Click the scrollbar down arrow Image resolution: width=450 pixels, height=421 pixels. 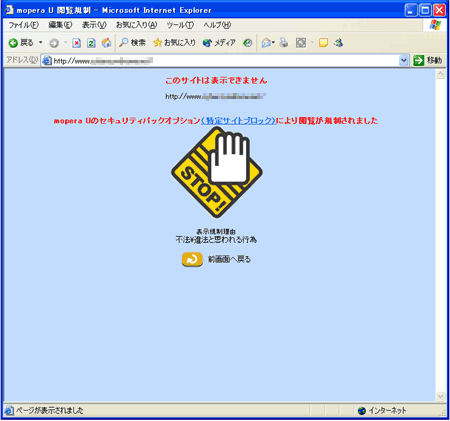point(440,396)
